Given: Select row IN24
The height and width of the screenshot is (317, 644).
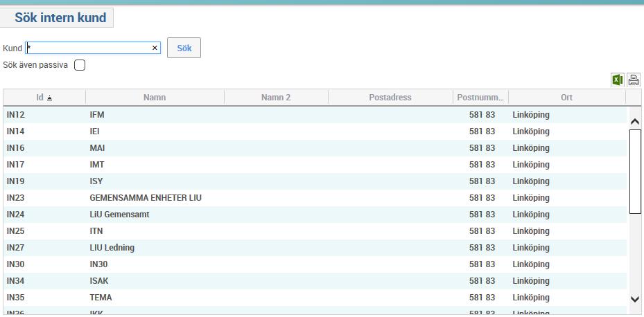Looking at the screenshot, I should click(x=315, y=215).
